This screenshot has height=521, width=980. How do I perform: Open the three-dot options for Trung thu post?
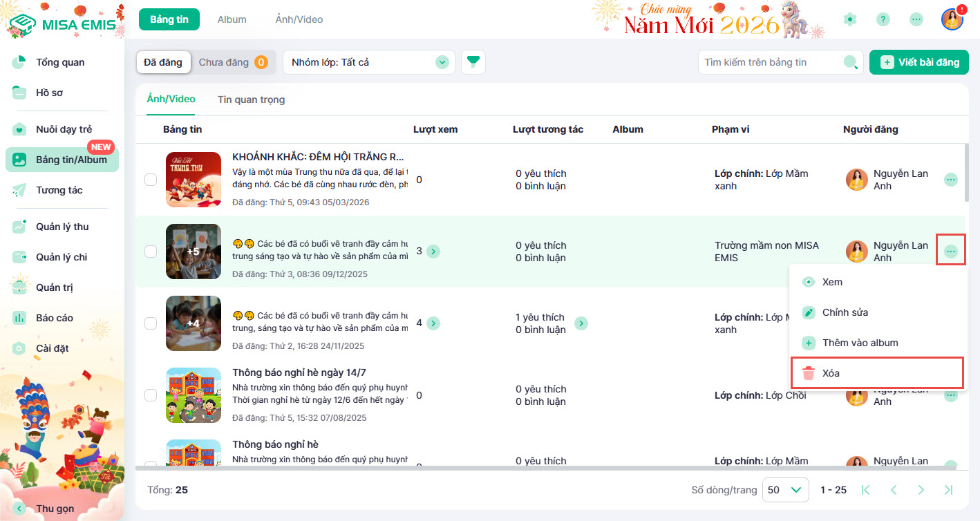[x=951, y=180]
